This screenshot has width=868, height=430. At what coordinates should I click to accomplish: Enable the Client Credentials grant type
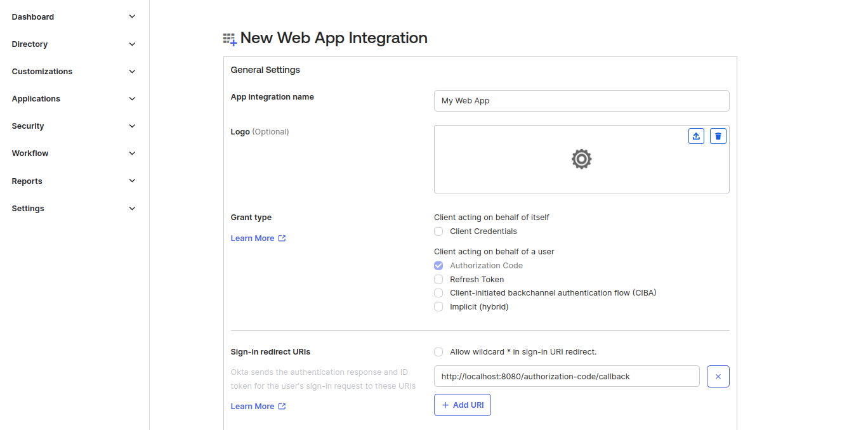coord(438,231)
